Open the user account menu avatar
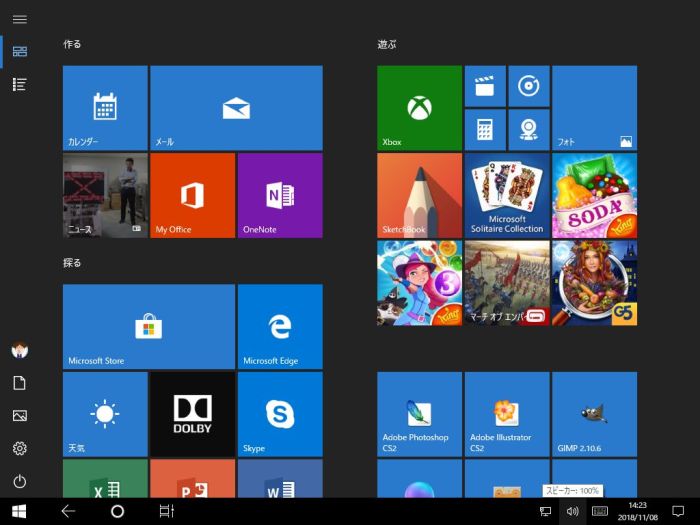Image resolution: width=700 pixels, height=525 pixels. coord(19,350)
